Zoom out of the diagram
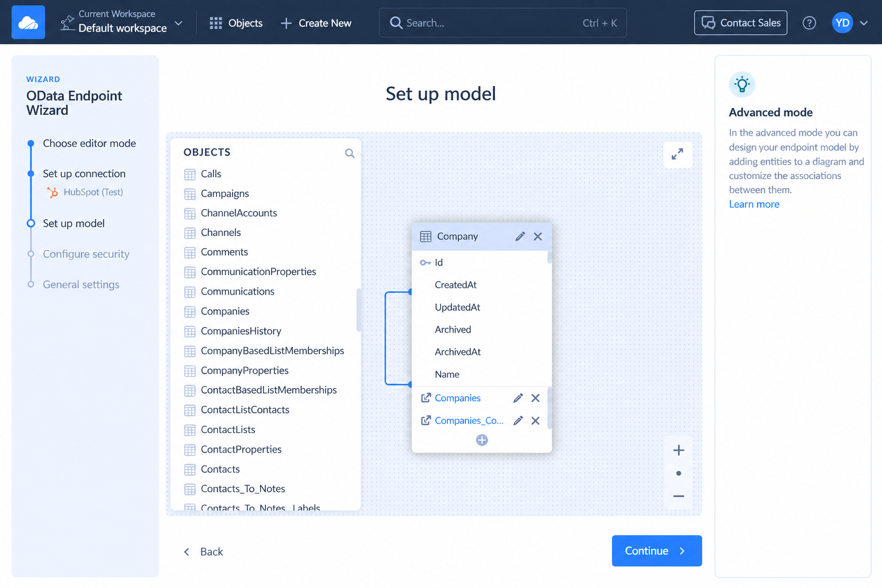This screenshot has width=882, height=588. pyautogui.click(x=679, y=496)
